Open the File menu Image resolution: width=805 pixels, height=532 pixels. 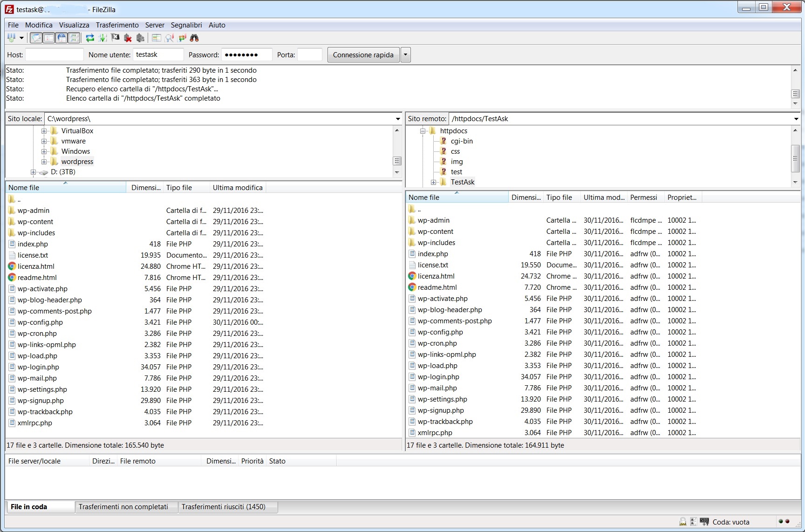[x=13, y=25]
